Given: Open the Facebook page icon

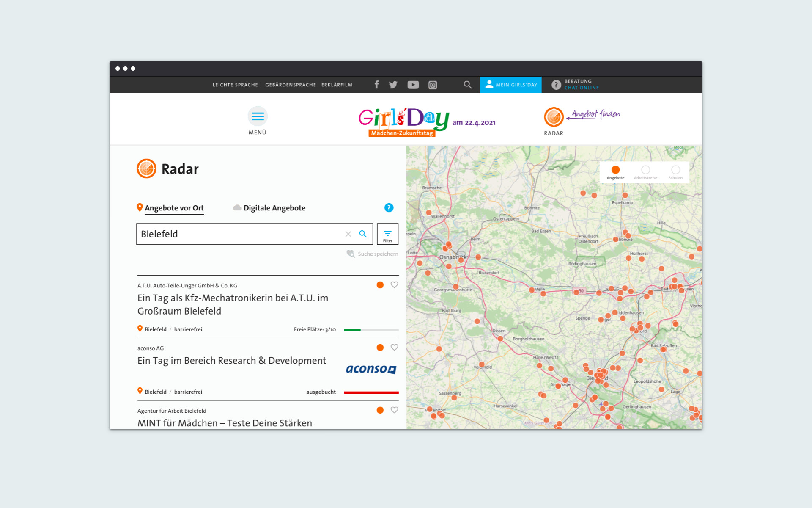Looking at the screenshot, I should pyautogui.click(x=376, y=85).
